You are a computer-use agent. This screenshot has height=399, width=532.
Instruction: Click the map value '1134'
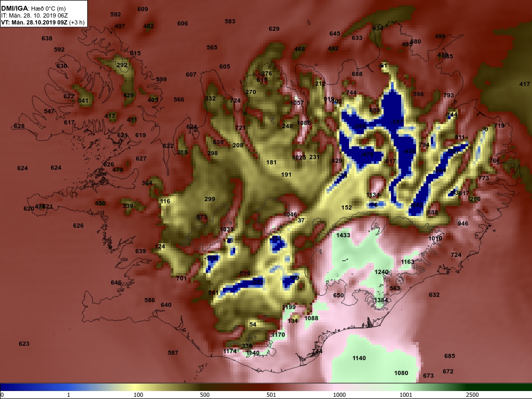click(x=373, y=195)
